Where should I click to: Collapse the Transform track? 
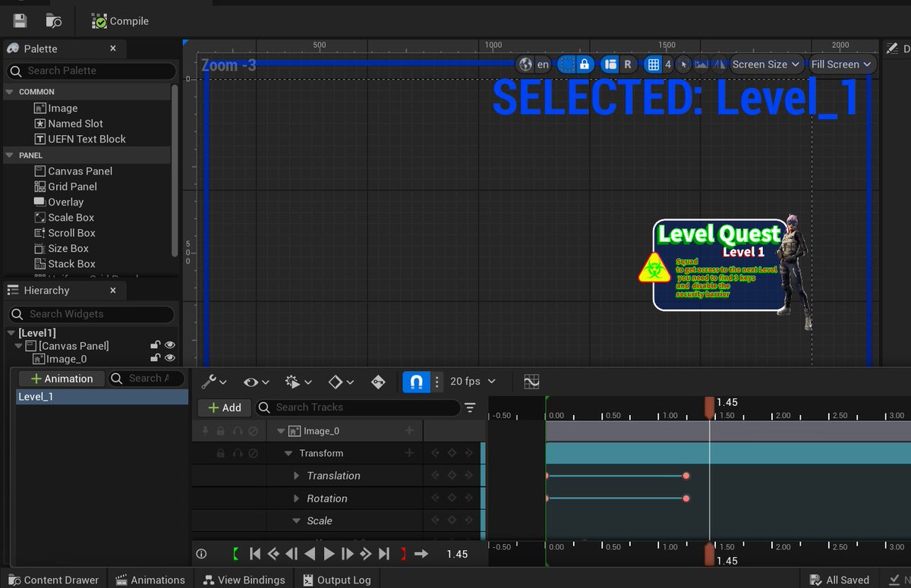[x=288, y=453]
